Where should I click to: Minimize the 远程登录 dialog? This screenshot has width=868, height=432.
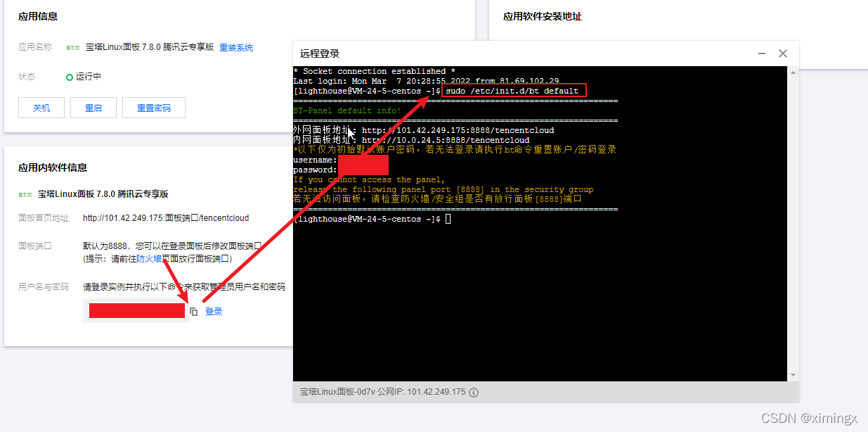[x=762, y=53]
